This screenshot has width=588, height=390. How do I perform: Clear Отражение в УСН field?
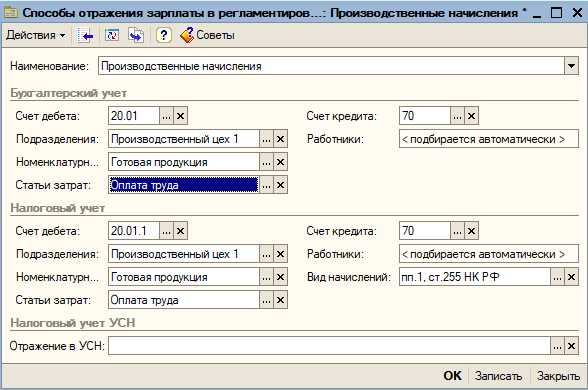click(x=572, y=346)
